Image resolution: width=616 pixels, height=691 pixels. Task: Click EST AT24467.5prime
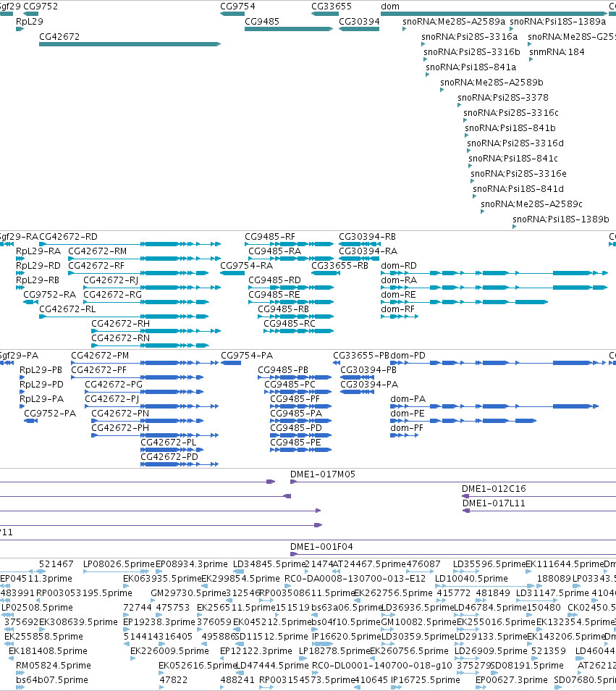point(369,564)
